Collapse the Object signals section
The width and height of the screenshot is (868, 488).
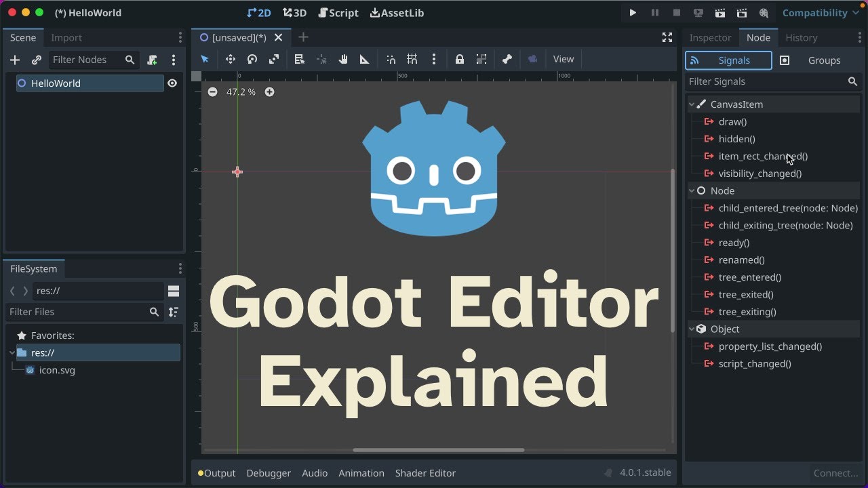692,329
